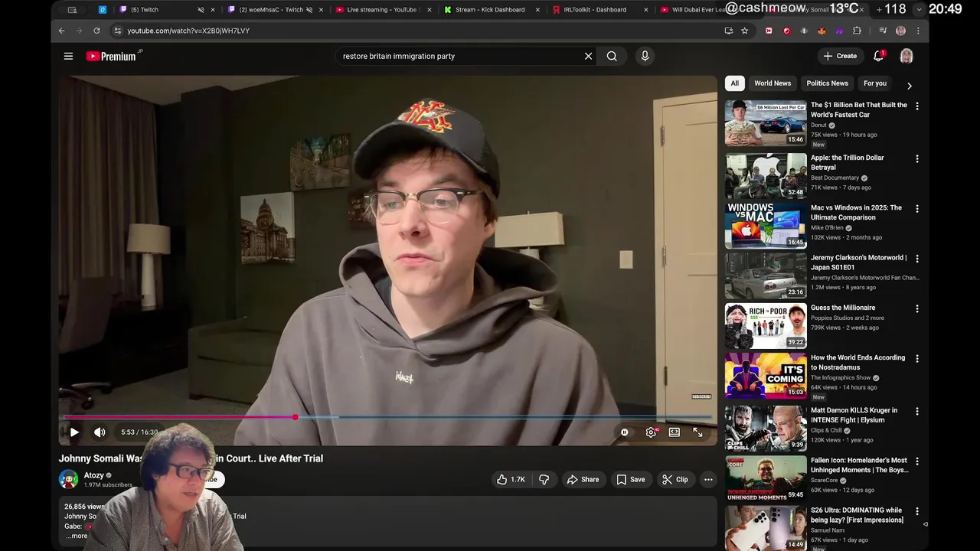The image size is (980, 551).
Task: Open options for 'Matt Damon KILLS Kruger'
Action: tap(916, 412)
